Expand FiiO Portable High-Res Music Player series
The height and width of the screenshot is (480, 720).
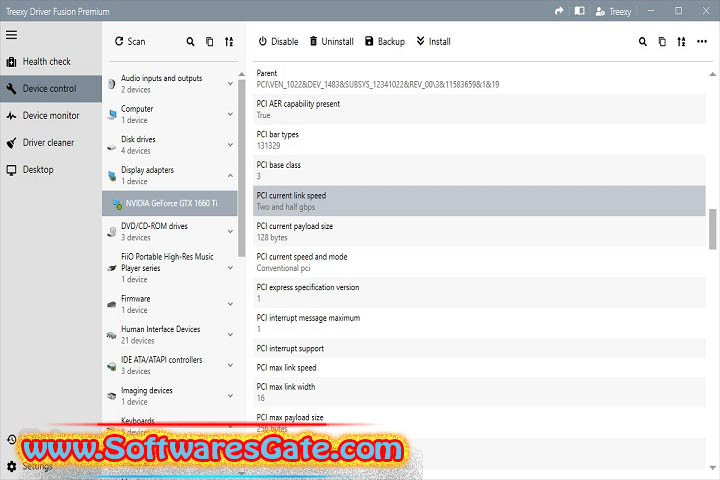click(x=231, y=268)
